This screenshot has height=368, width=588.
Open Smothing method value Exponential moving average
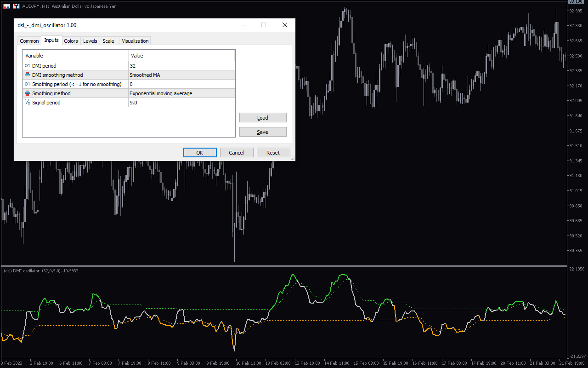(181, 93)
